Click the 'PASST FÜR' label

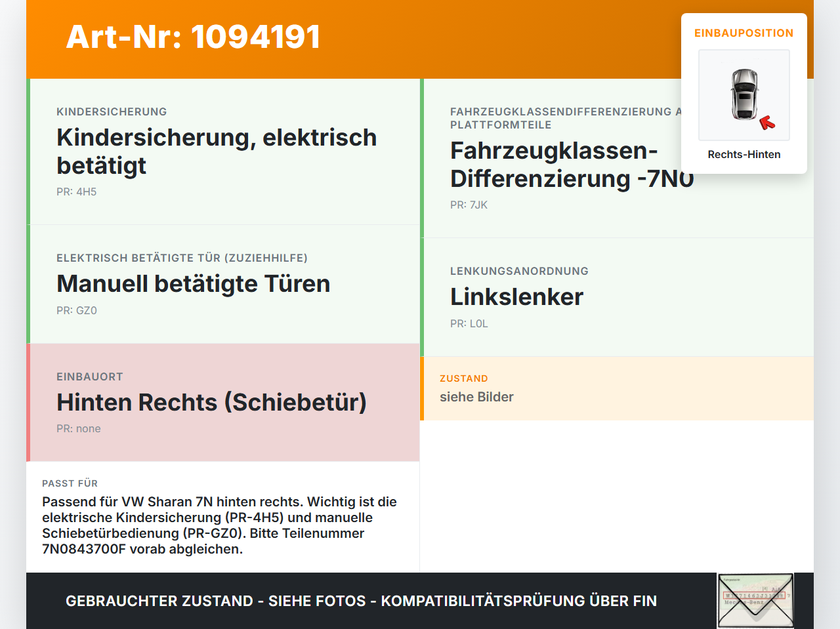[70, 483]
